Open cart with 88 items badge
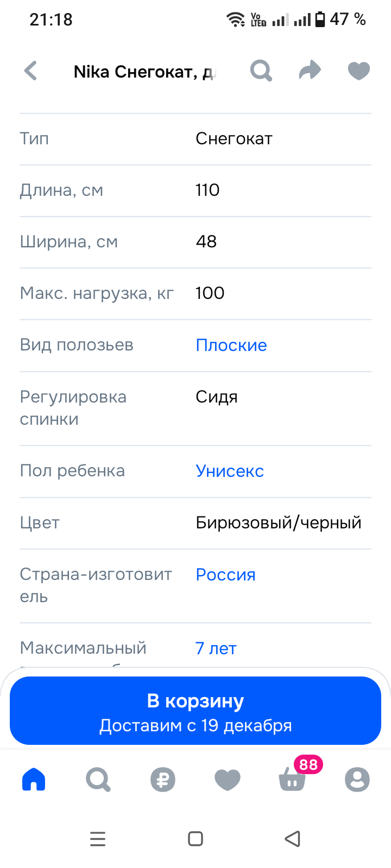 (293, 780)
